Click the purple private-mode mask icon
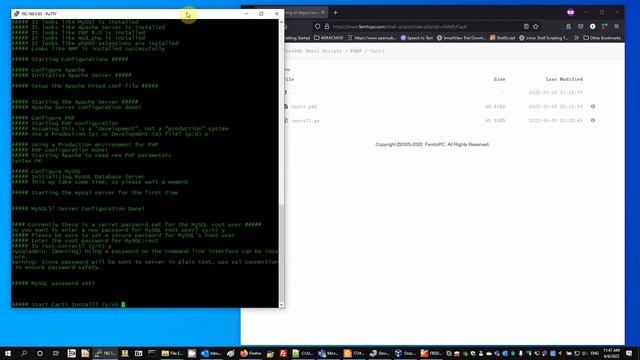Image resolution: width=640 pixels, height=360 pixels. 571,13
